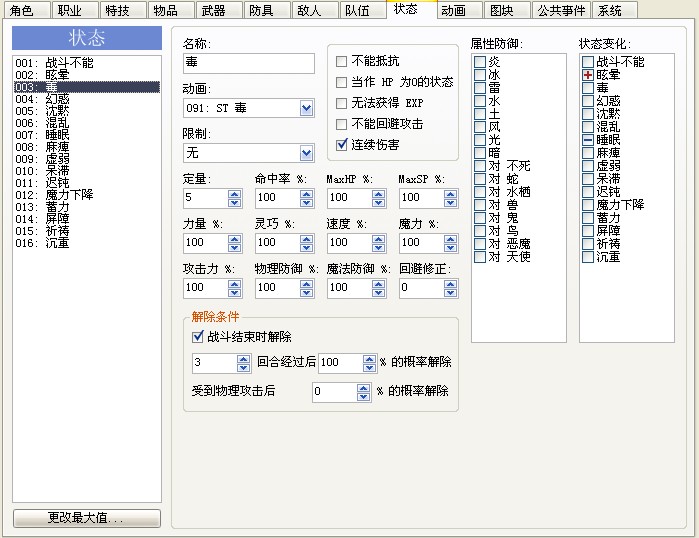Toggle 当作 HP 为0的状态 checkbox

(341, 82)
